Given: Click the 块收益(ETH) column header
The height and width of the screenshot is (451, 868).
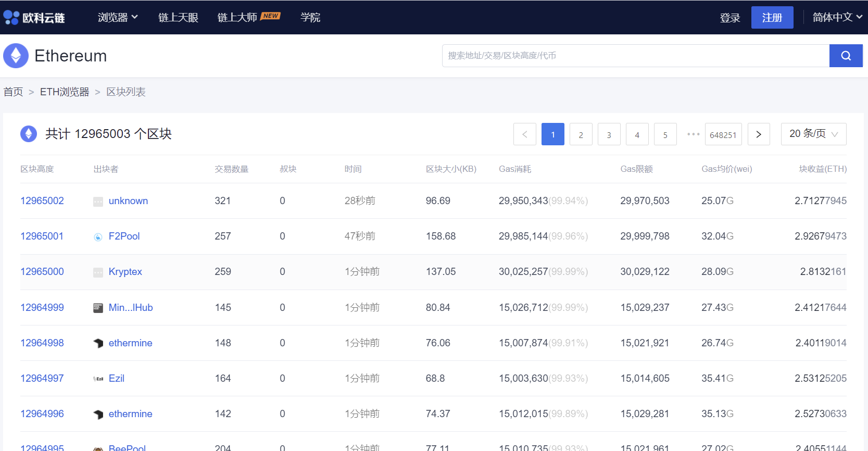Looking at the screenshot, I should click(823, 169).
